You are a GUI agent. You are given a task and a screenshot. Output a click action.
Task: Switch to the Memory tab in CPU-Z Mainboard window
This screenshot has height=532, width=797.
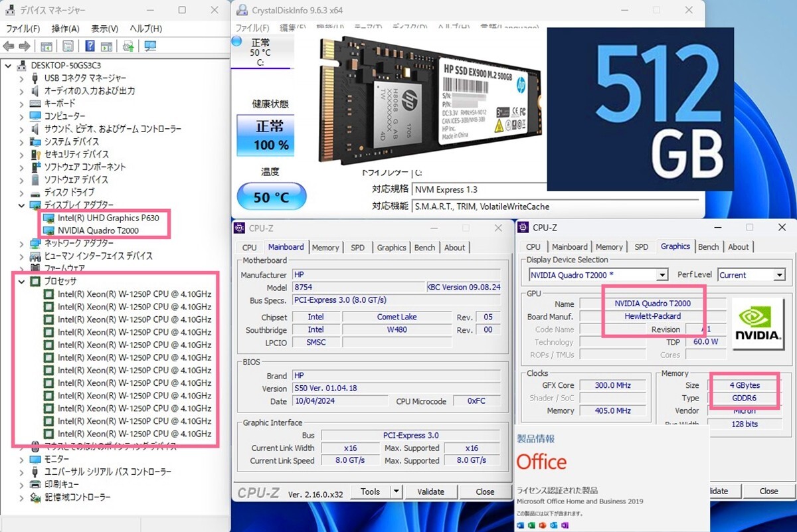325,247
